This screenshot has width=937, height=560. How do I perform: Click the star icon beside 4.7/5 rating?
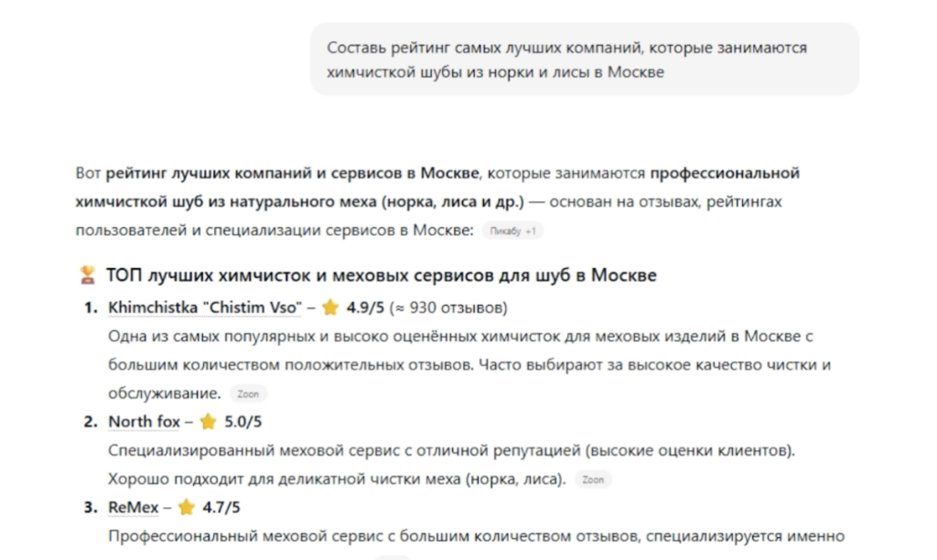click(187, 507)
